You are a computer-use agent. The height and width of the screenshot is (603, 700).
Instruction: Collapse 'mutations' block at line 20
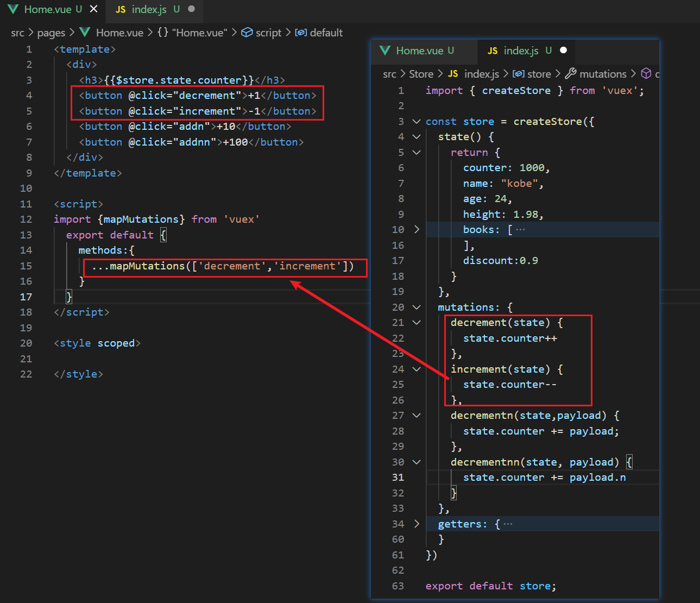[x=417, y=307]
